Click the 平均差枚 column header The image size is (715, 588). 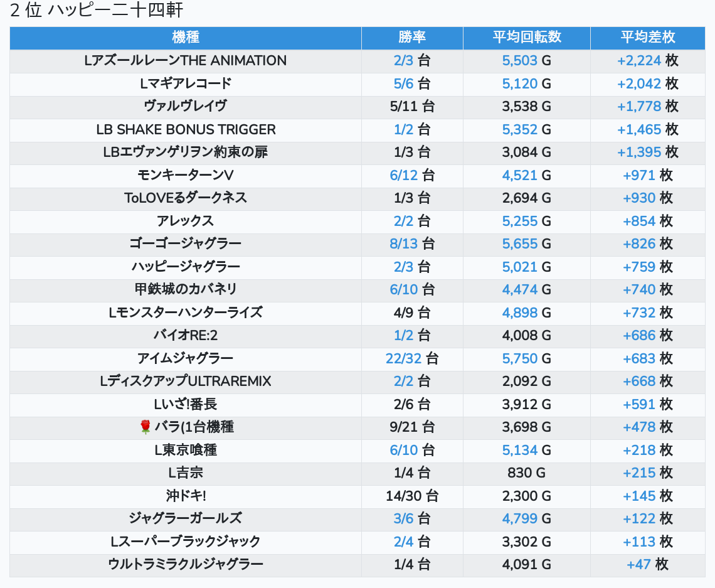[648, 37]
